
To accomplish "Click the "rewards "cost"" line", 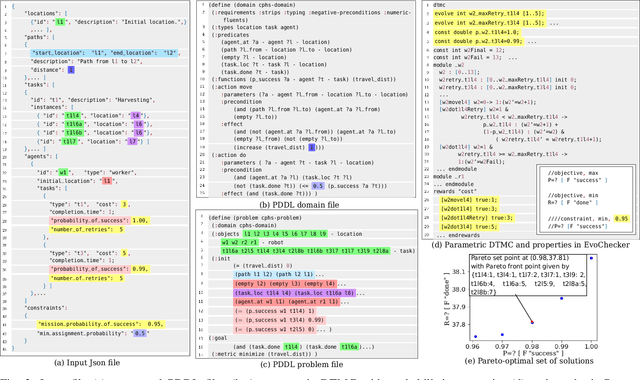I will (x=456, y=191).
